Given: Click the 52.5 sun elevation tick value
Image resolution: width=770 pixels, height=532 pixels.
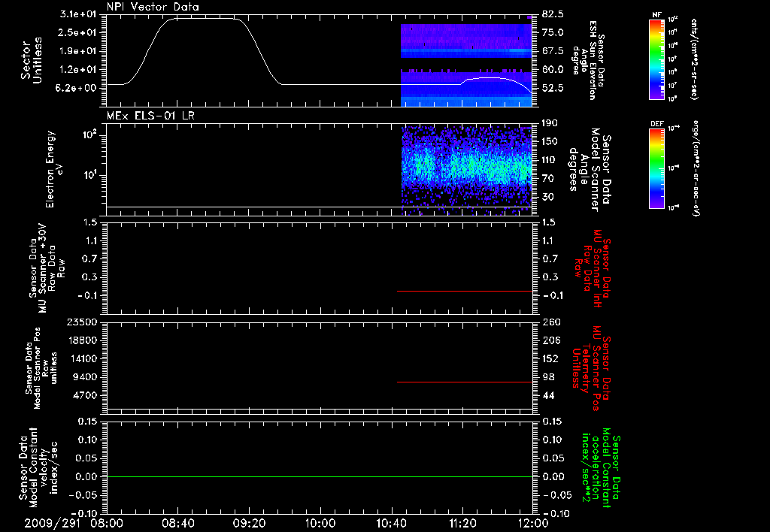Looking at the screenshot, I should pyautogui.click(x=553, y=88).
